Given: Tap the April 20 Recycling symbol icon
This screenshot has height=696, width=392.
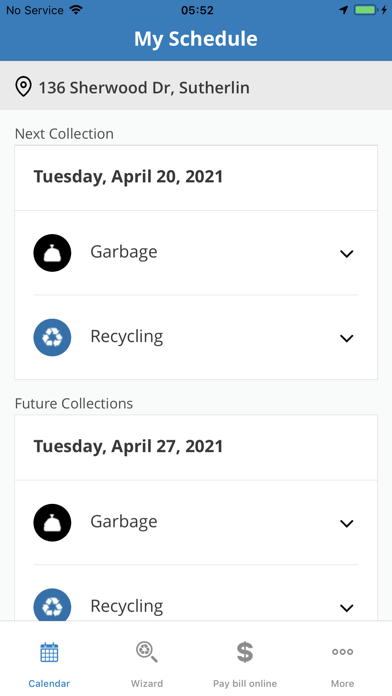Looking at the screenshot, I should 52,337.
